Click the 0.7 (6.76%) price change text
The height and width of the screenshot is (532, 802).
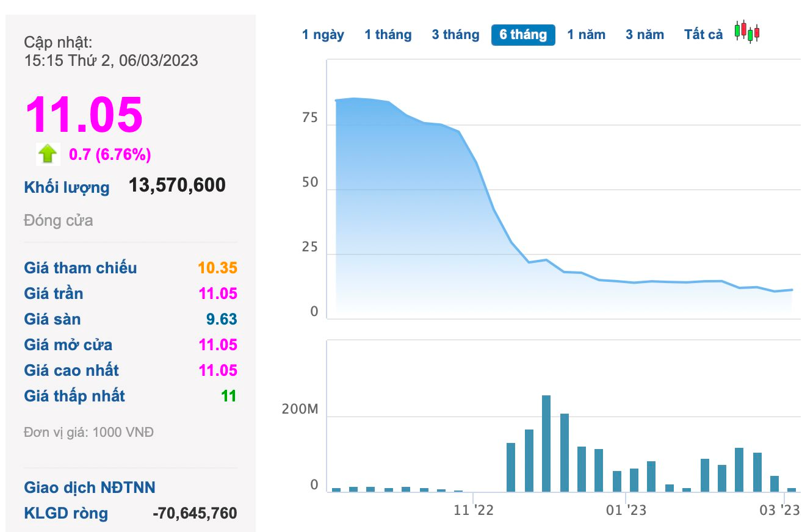(110, 155)
